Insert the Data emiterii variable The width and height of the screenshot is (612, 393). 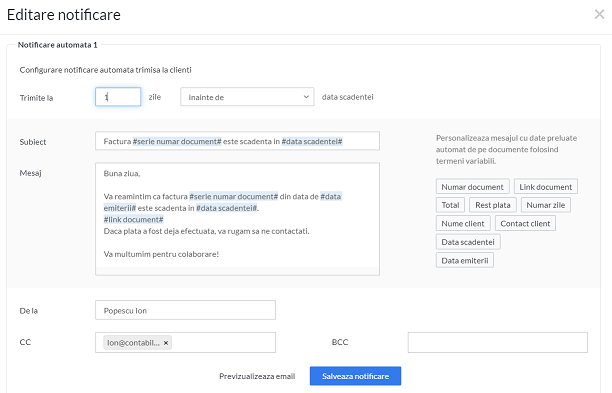tap(464, 260)
